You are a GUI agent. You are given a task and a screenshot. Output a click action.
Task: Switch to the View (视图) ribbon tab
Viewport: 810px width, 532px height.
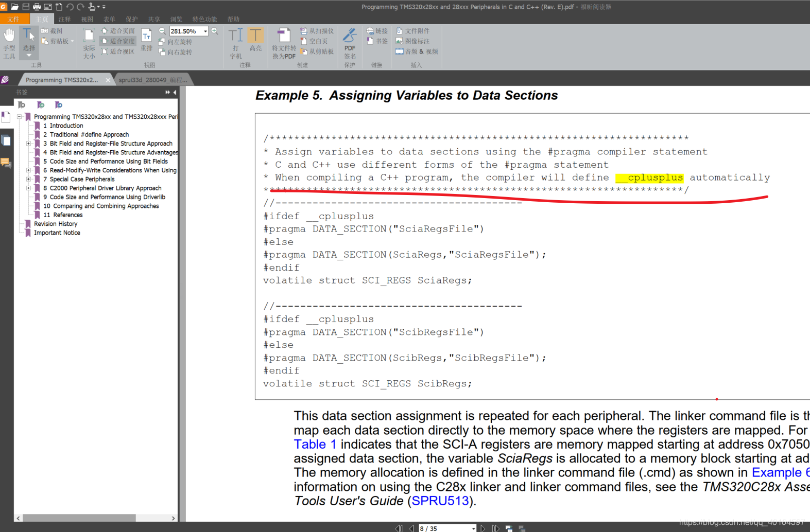(87, 19)
